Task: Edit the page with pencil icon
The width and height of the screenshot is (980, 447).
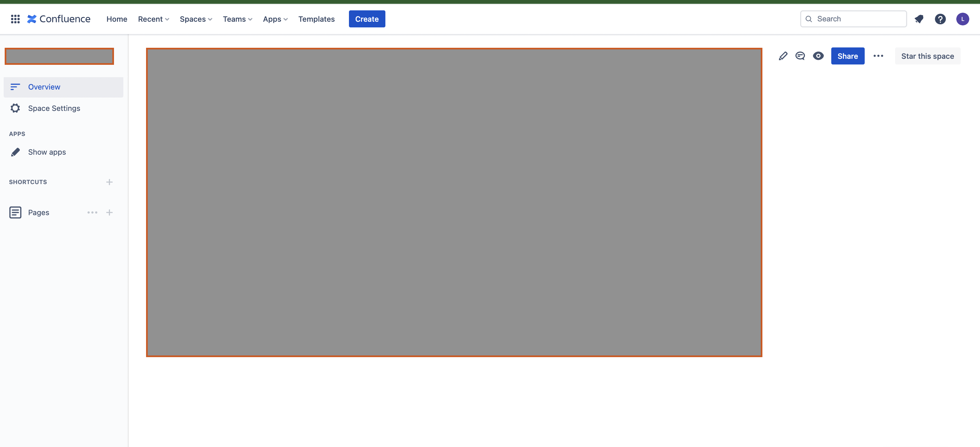Action: tap(783, 56)
